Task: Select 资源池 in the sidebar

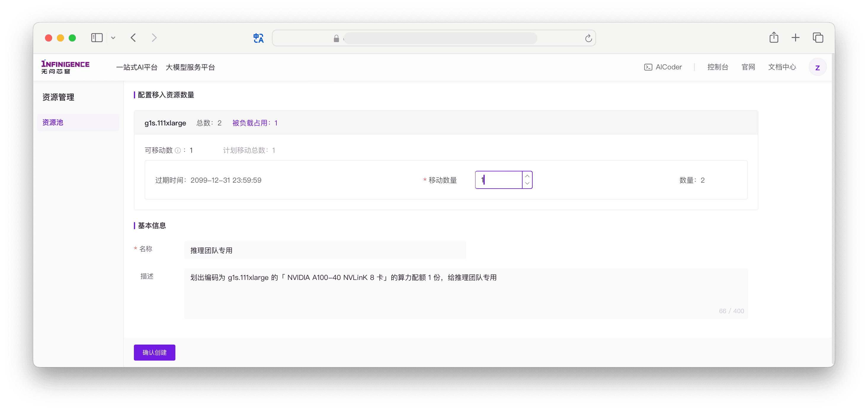Action: coord(78,122)
